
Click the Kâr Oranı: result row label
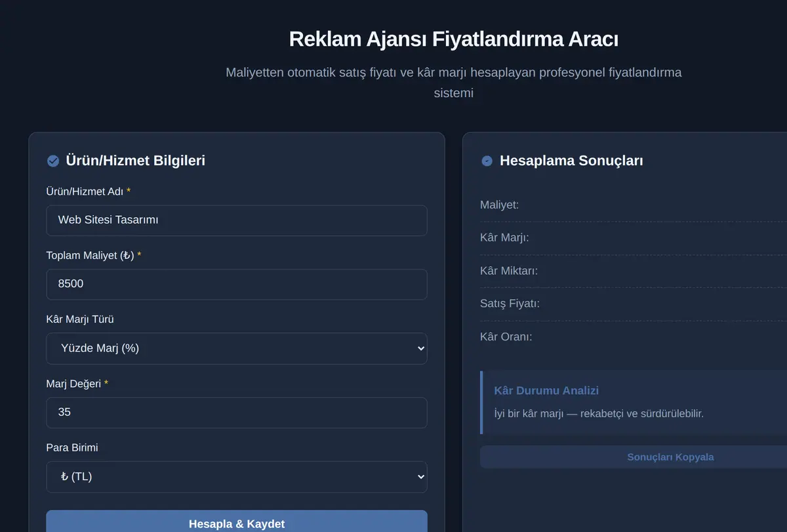[x=506, y=337]
